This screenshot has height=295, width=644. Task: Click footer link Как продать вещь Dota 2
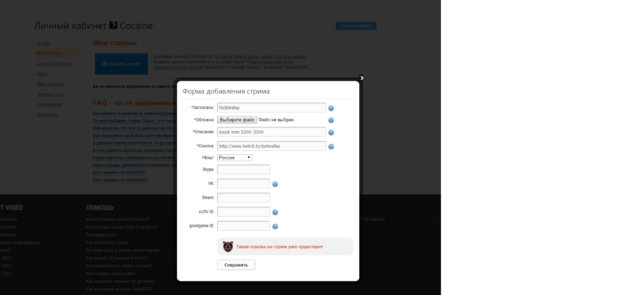click(x=121, y=227)
